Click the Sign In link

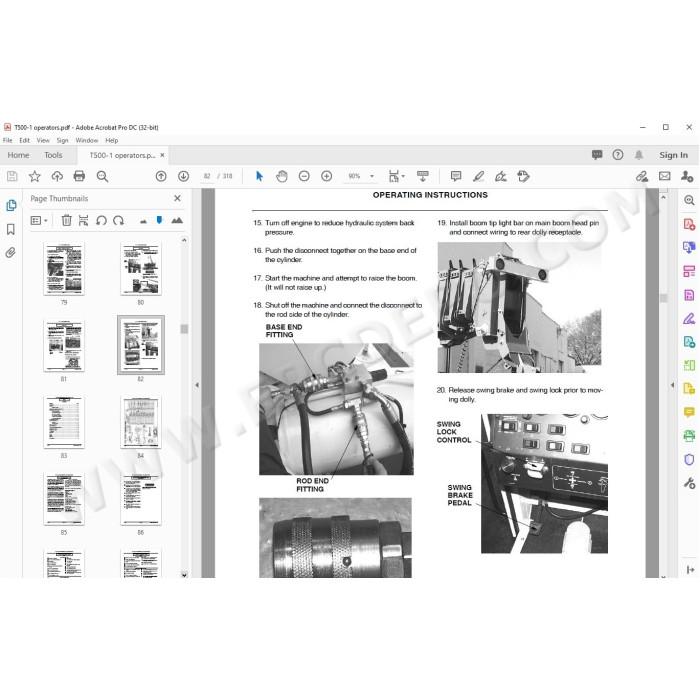673,155
